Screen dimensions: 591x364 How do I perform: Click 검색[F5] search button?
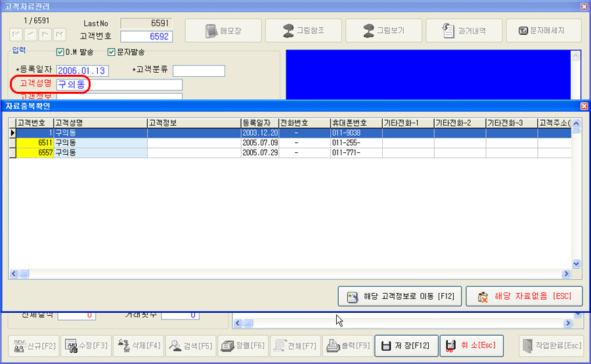click(x=190, y=346)
